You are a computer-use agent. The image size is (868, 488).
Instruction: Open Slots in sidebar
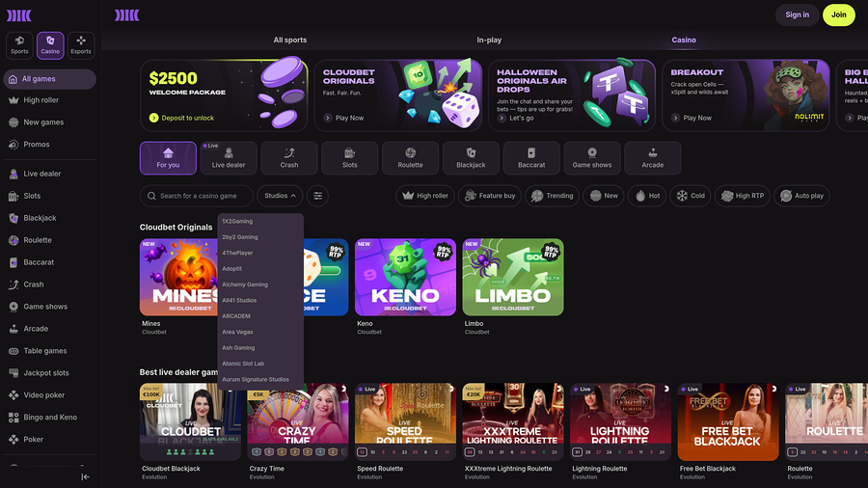click(49, 196)
